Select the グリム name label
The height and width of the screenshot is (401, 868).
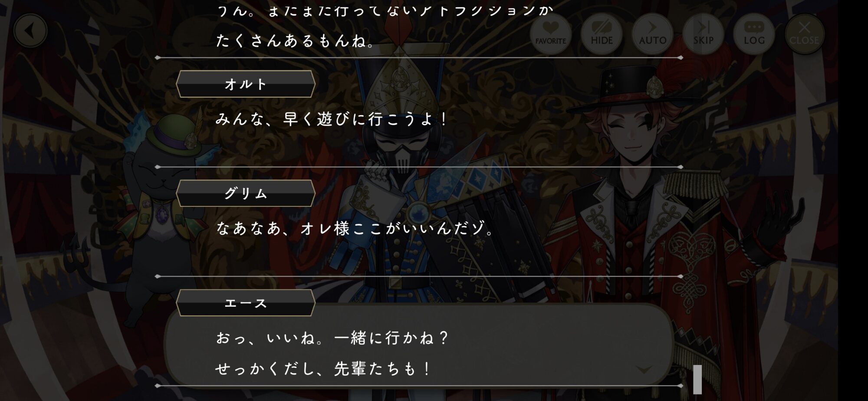(x=245, y=193)
